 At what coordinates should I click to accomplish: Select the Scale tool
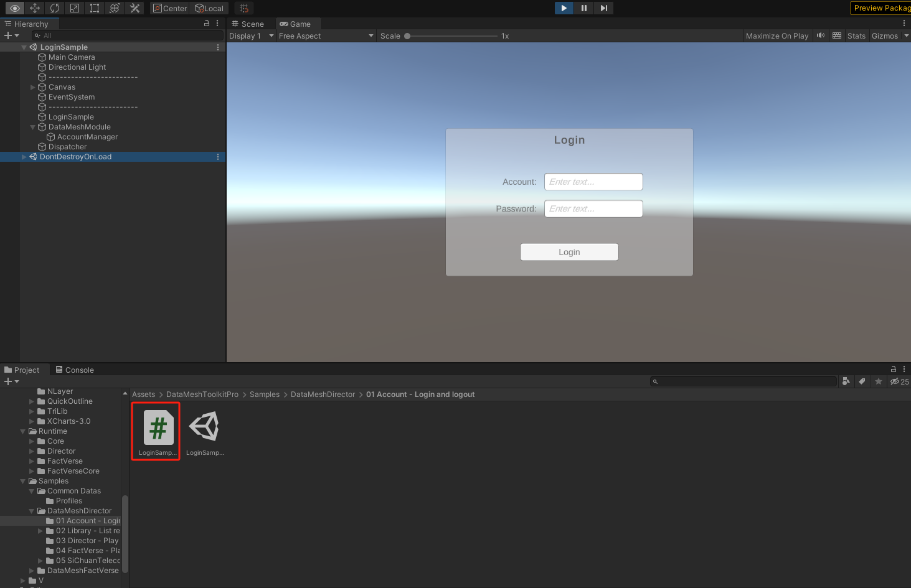[x=75, y=8]
